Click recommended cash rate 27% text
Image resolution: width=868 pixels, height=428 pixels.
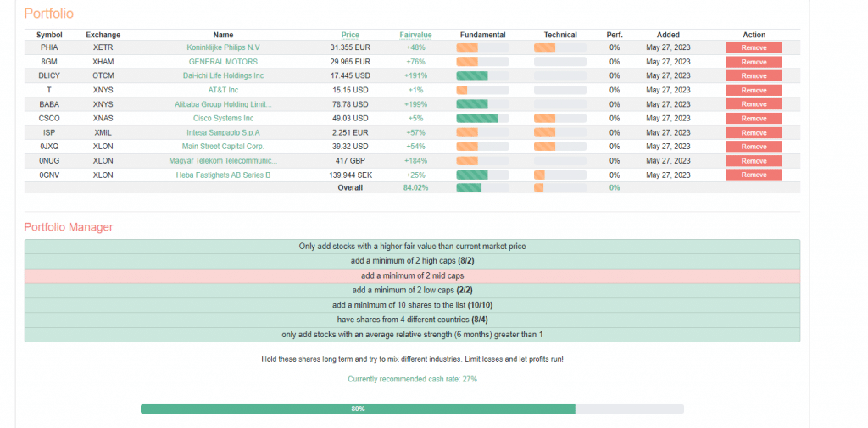point(412,380)
